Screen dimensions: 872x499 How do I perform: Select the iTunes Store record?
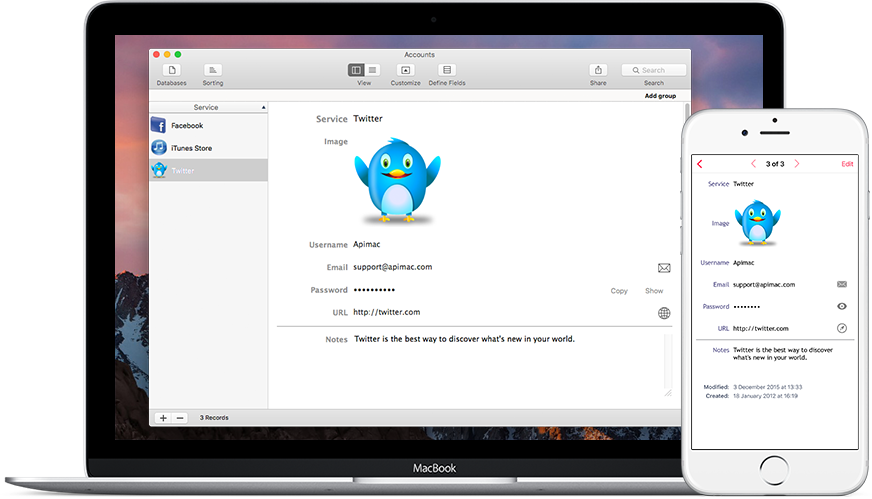[x=209, y=148]
